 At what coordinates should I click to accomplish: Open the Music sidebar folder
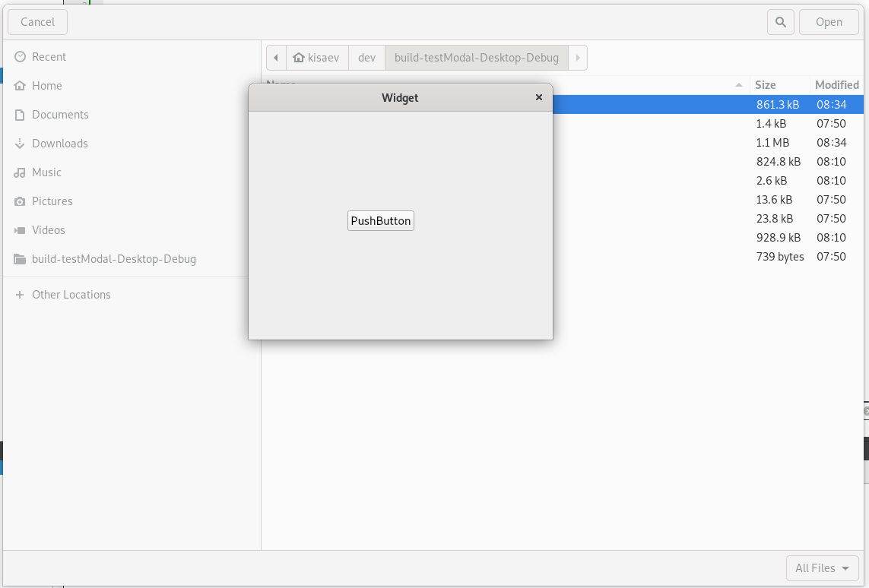click(x=46, y=172)
